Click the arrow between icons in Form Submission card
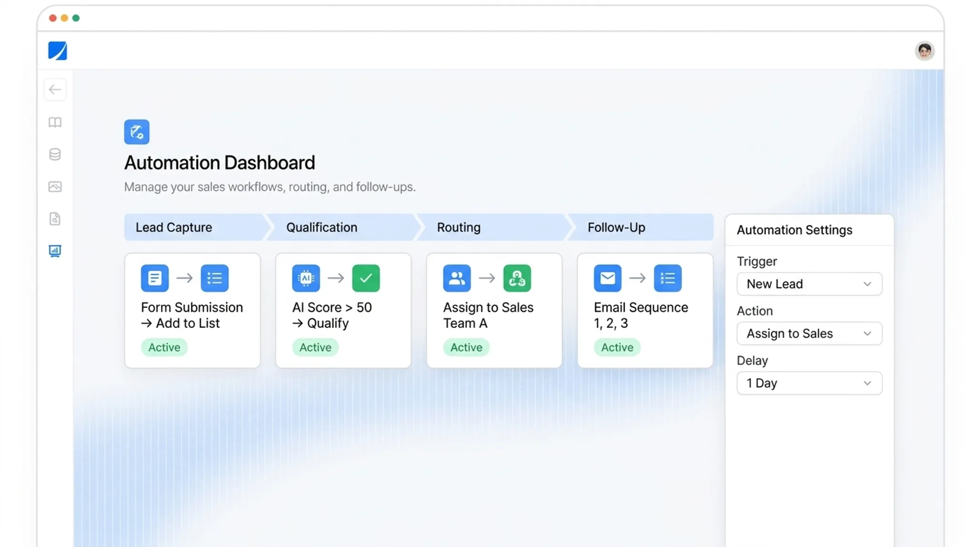980x547 pixels. click(x=185, y=278)
